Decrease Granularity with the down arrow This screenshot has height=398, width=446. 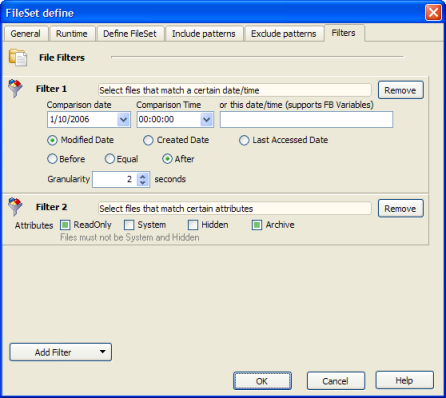click(x=143, y=183)
